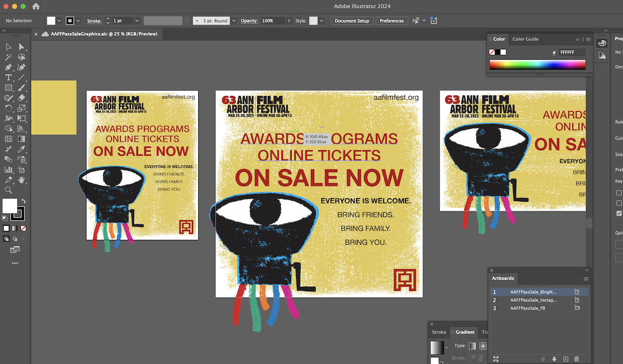This screenshot has width=623, height=364.
Task: Switch to the Color panel tab
Action: (499, 39)
